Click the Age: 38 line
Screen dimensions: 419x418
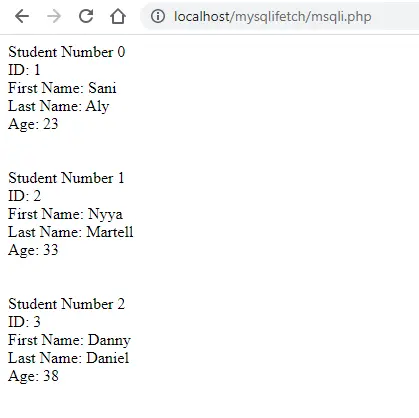(33, 376)
